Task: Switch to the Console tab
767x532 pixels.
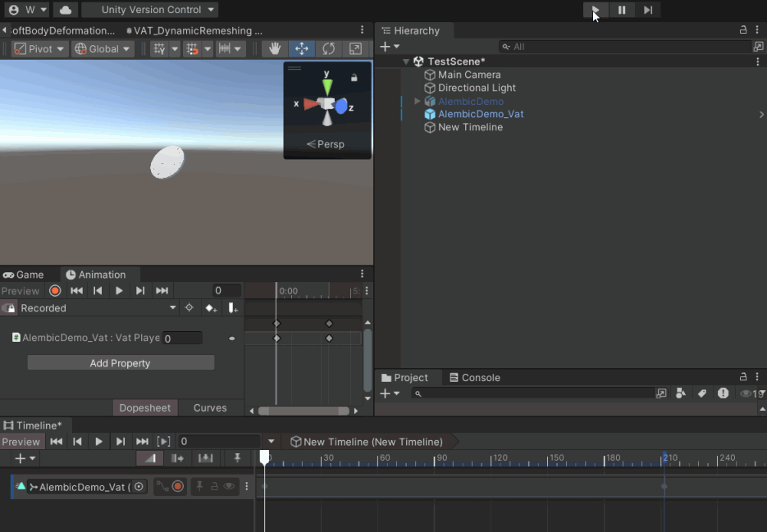Action: [x=475, y=378]
